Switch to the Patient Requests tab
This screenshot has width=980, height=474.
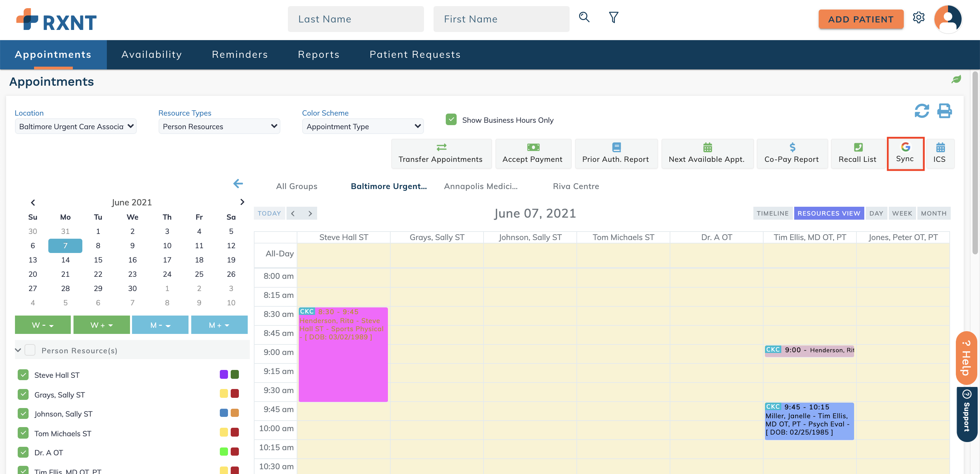[415, 54]
